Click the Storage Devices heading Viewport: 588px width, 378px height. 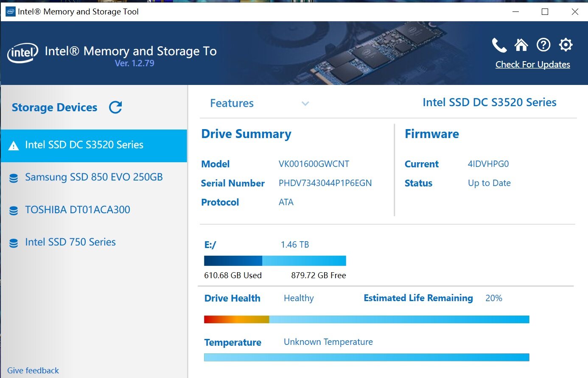click(54, 107)
